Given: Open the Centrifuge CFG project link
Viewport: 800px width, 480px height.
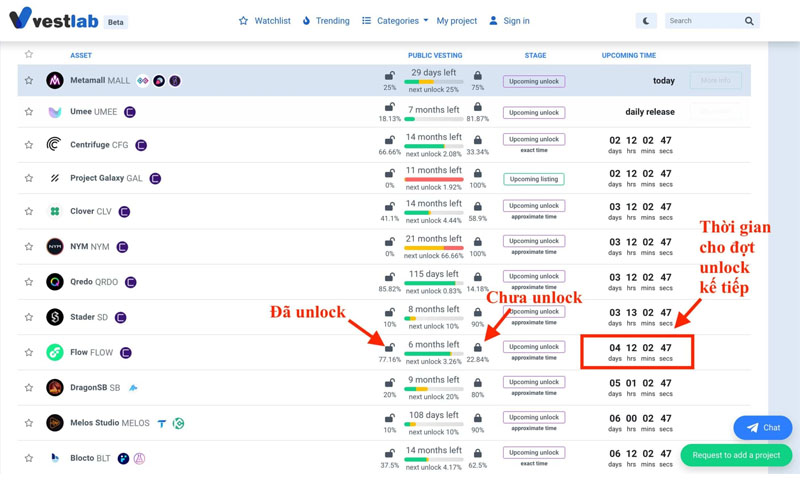Looking at the screenshot, I should point(99,145).
